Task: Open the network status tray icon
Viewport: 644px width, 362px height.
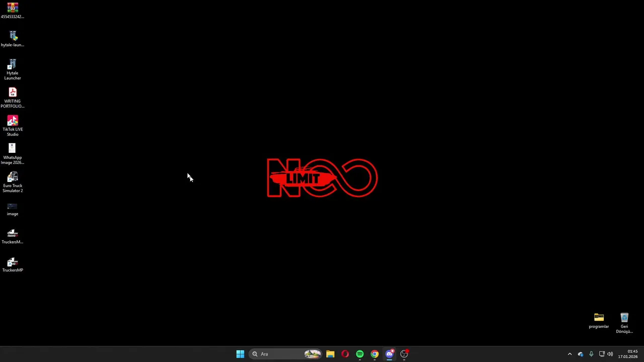Action: pos(602,354)
